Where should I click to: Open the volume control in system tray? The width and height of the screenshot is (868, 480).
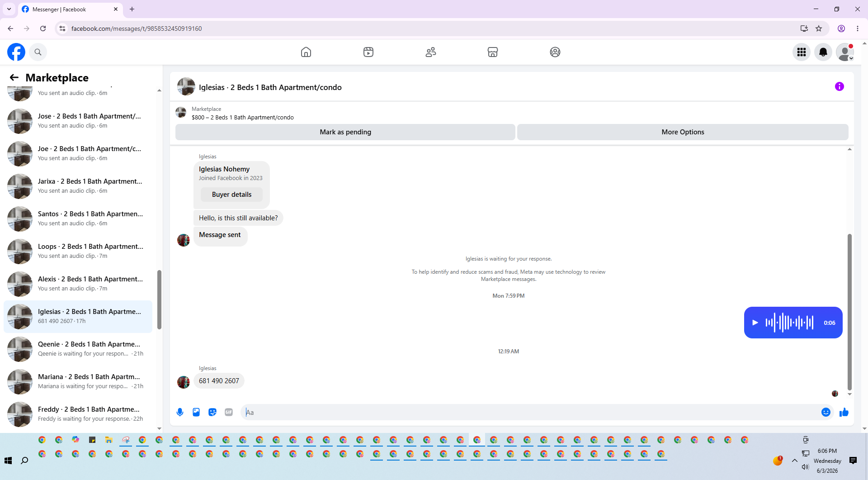point(806,467)
